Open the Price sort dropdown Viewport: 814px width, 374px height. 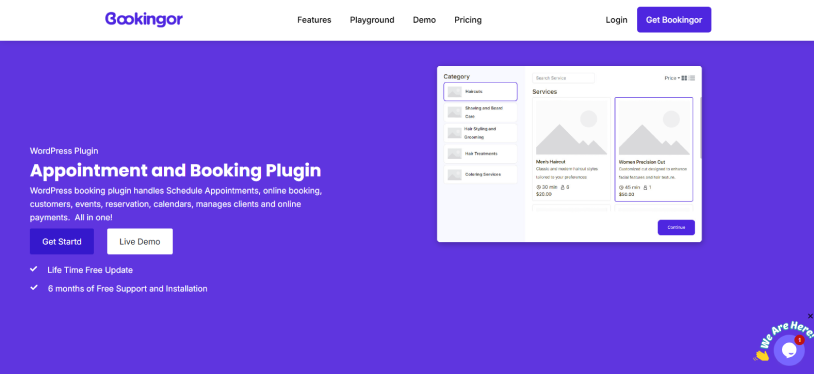pyautogui.click(x=672, y=78)
